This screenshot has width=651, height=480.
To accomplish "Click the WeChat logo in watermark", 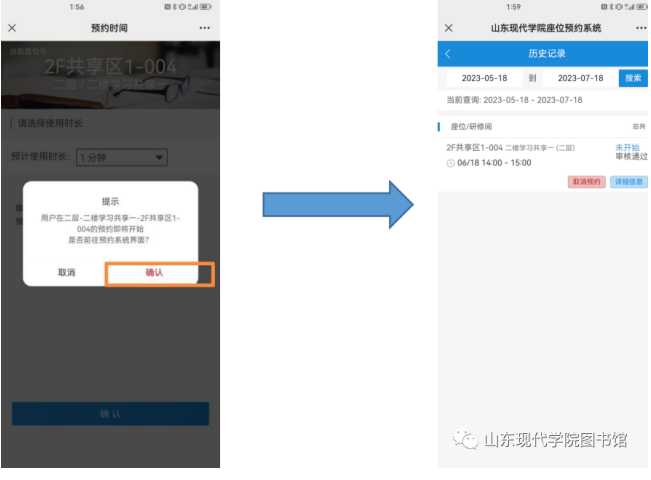I will (x=465, y=440).
